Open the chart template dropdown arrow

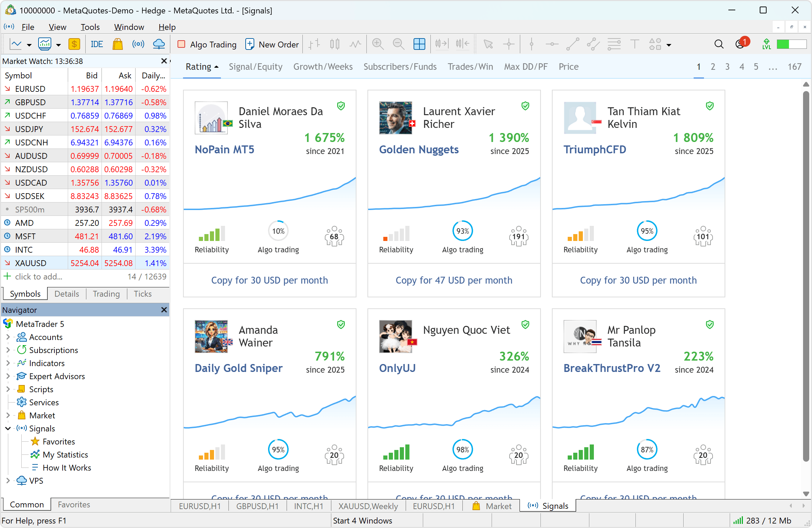[29, 45]
